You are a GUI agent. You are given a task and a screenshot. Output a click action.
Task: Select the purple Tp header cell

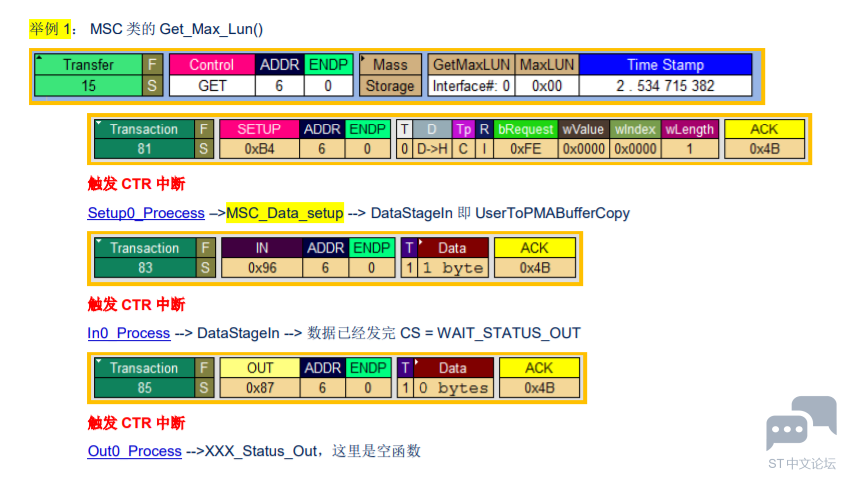pos(463,129)
